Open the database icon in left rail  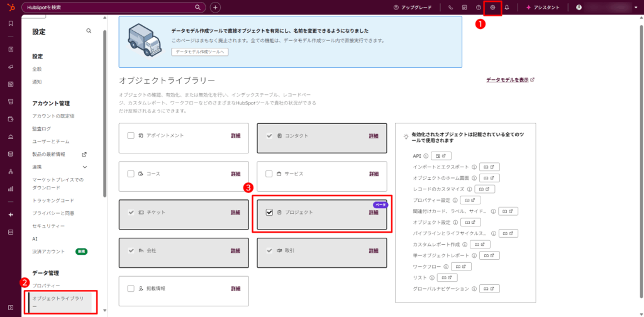(11, 154)
